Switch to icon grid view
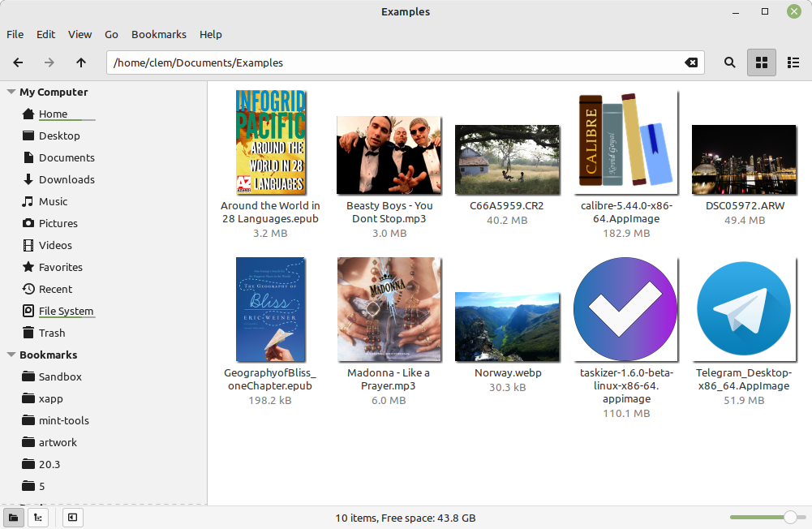 tap(761, 62)
